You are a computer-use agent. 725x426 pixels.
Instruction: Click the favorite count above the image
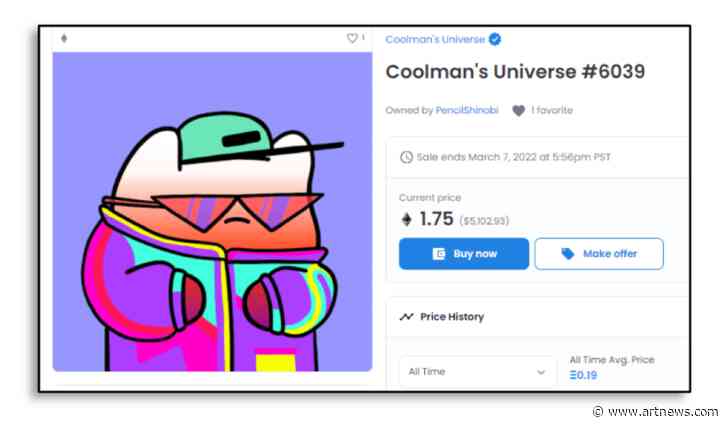pos(363,38)
